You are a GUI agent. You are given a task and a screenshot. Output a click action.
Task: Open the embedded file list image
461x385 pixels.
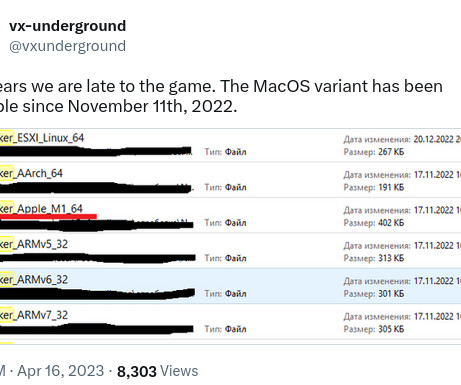230,236
